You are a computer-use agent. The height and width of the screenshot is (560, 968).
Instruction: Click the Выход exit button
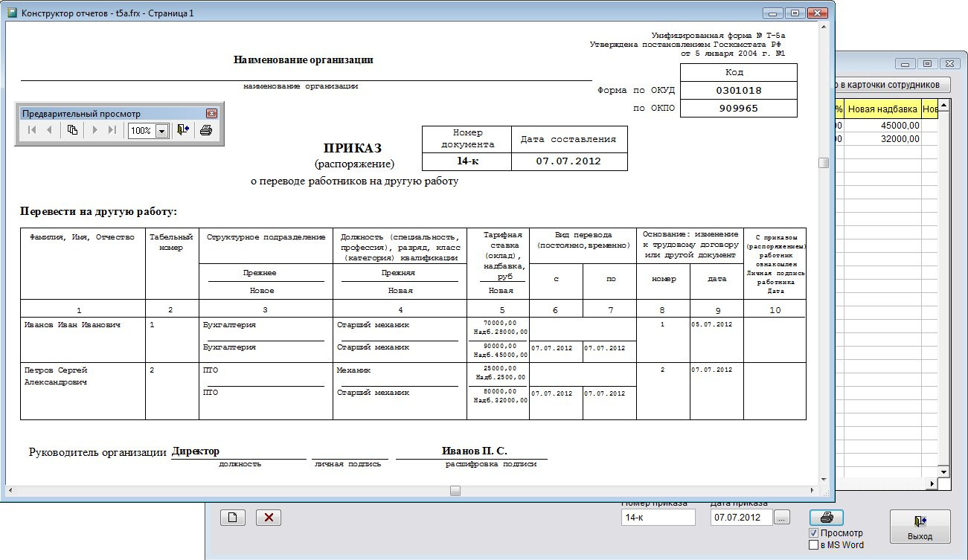[x=920, y=527]
